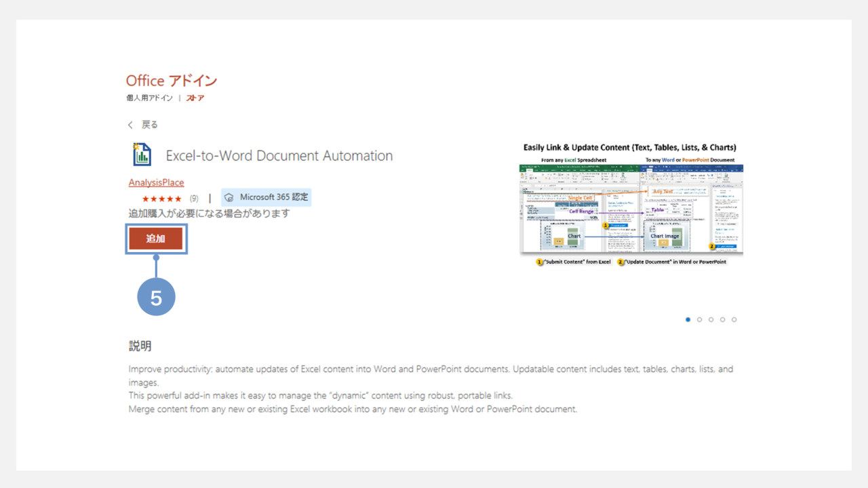Click the certification shield icon
The image size is (868, 488).
pyautogui.click(x=230, y=198)
